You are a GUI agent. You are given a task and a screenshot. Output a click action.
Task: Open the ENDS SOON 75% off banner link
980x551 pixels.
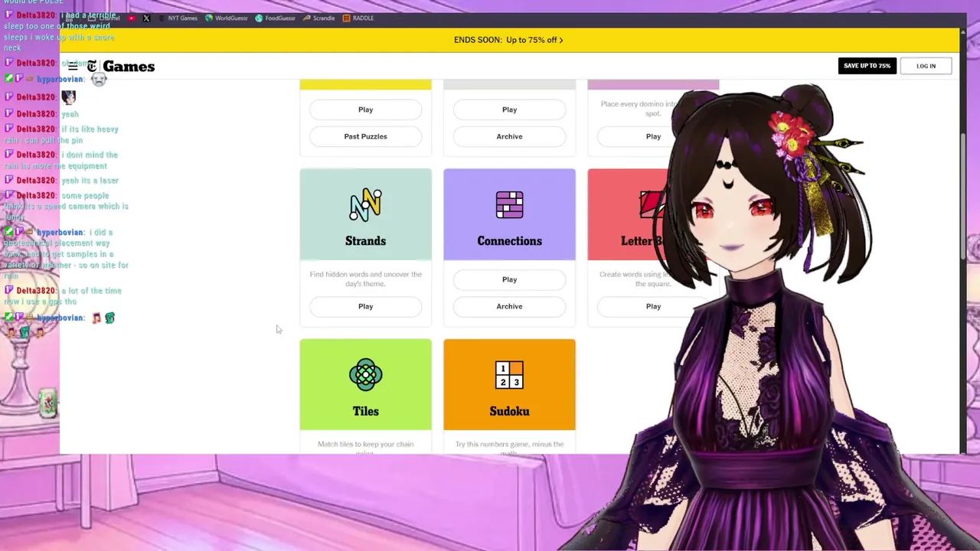coord(508,40)
